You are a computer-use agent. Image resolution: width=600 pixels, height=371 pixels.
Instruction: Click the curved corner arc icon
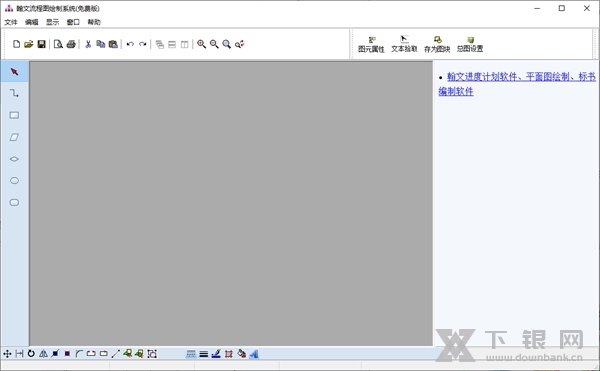coord(79,354)
